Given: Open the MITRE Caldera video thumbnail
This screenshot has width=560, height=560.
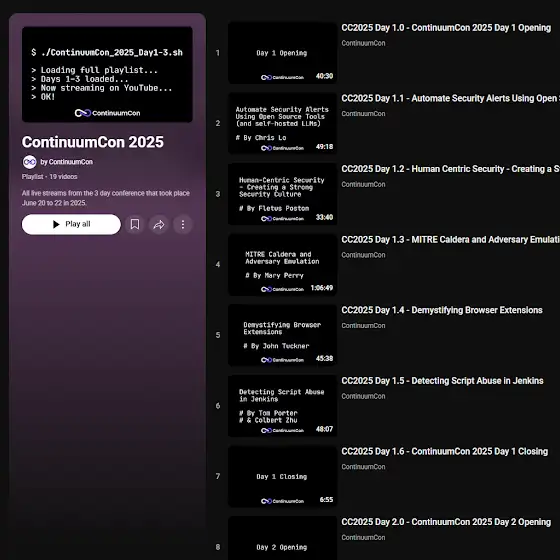Looking at the screenshot, I should 282,265.
